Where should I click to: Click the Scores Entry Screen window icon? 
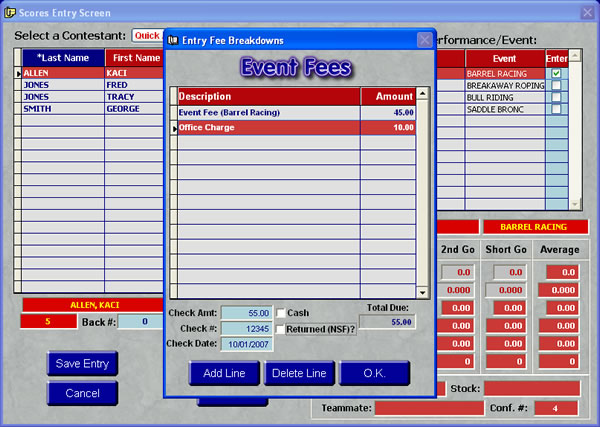pyautogui.click(x=10, y=12)
